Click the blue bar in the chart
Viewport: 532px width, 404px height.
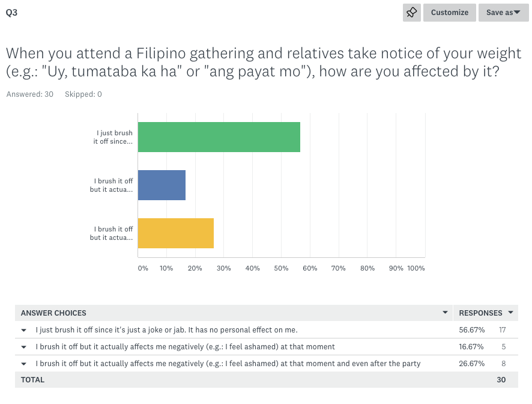[162, 185]
